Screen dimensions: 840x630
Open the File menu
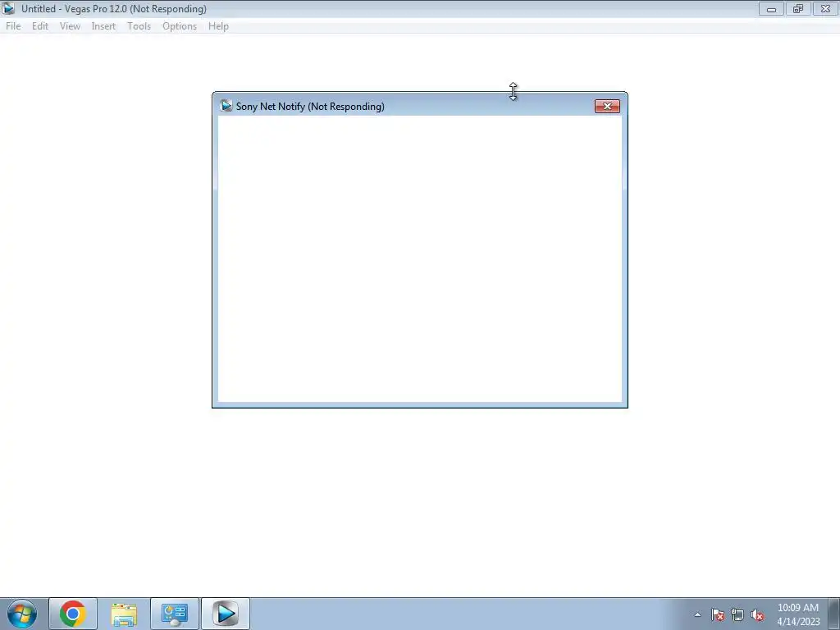pyautogui.click(x=13, y=26)
